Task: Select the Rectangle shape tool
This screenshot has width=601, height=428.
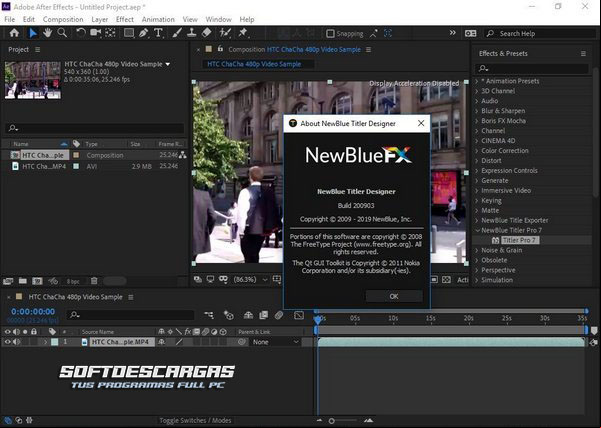Action: tap(129, 33)
